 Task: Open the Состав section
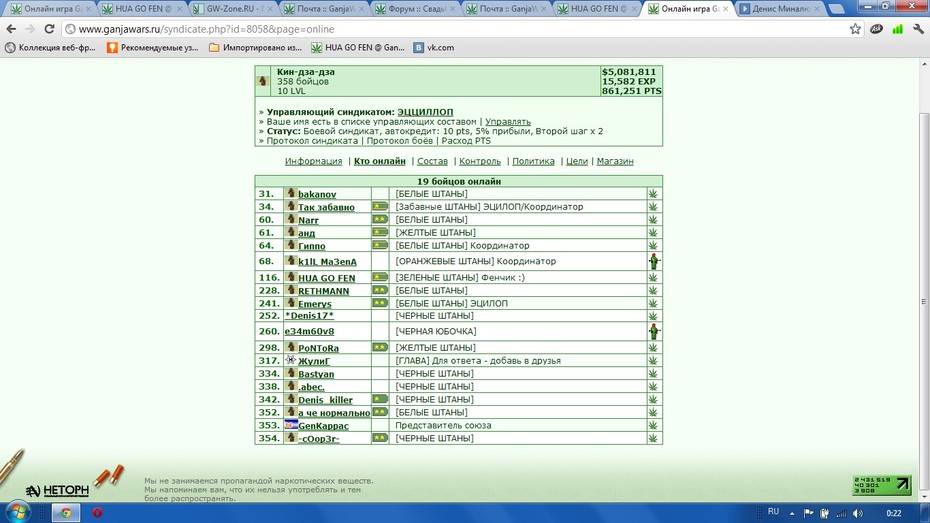click(432, 161)
